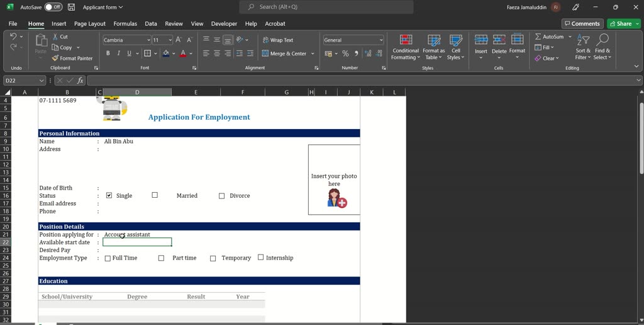Click the Font Color A
Viewport: 644px width, 325px height.
click(x=183, y=53)
